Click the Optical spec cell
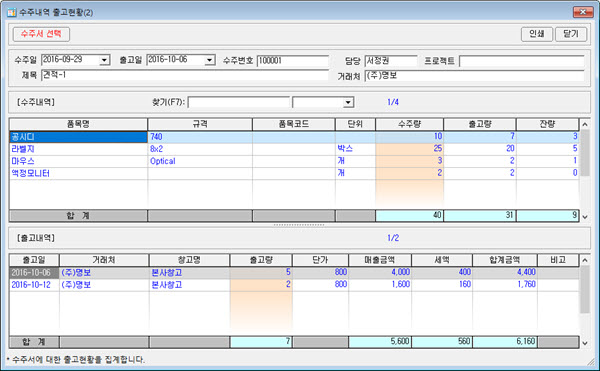 point(200,161)
